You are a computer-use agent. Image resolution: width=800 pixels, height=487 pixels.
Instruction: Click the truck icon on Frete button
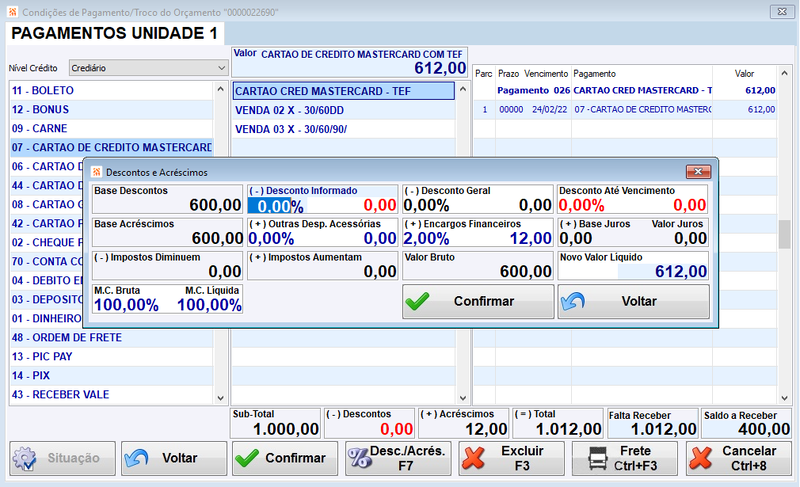click(597, 458)
